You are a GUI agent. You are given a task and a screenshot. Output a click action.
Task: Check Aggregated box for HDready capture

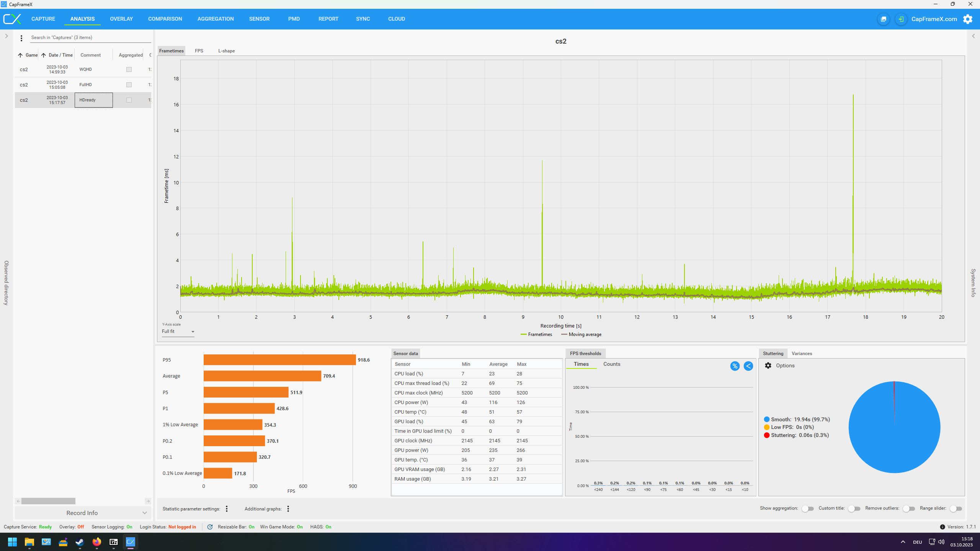point(129,100)
